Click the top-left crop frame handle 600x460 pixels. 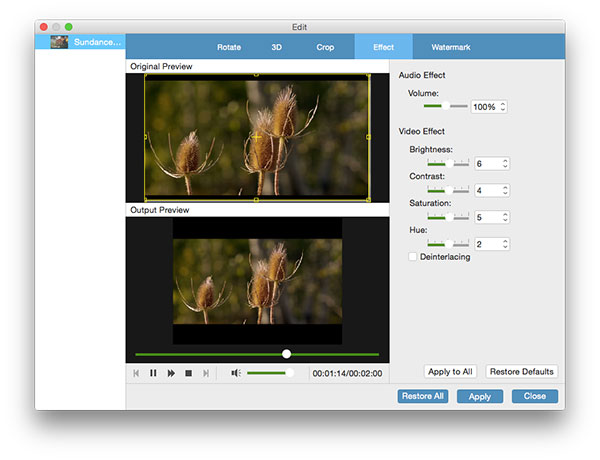pyautogui.click(x=145, y=75)
